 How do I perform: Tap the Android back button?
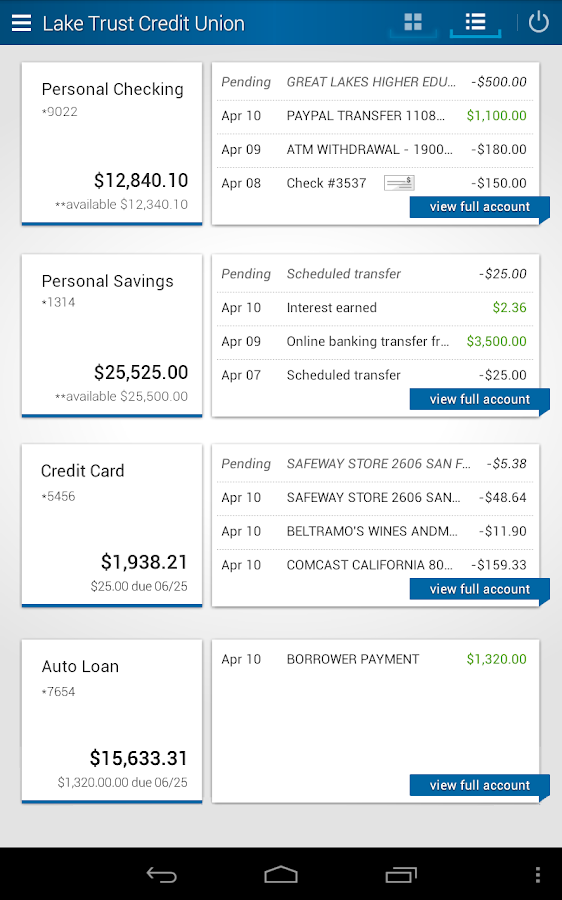(161, 874)
